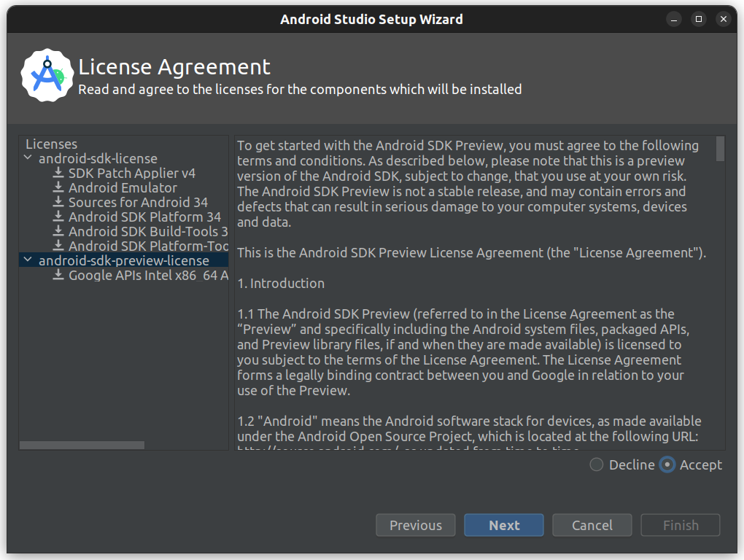Click the Licenses root label
Image resolution: width=744 pixels, height=560 pixels.
coord(51,144)
